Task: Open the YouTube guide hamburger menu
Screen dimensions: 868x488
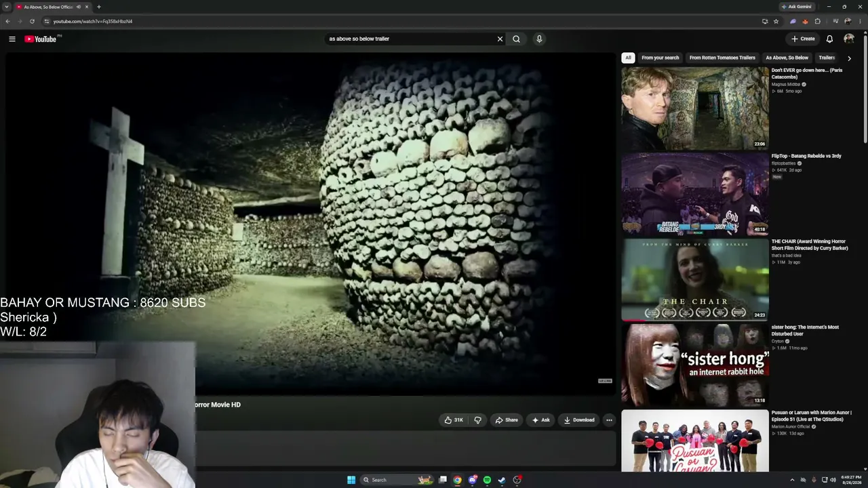Action: [x=12, y=39]
